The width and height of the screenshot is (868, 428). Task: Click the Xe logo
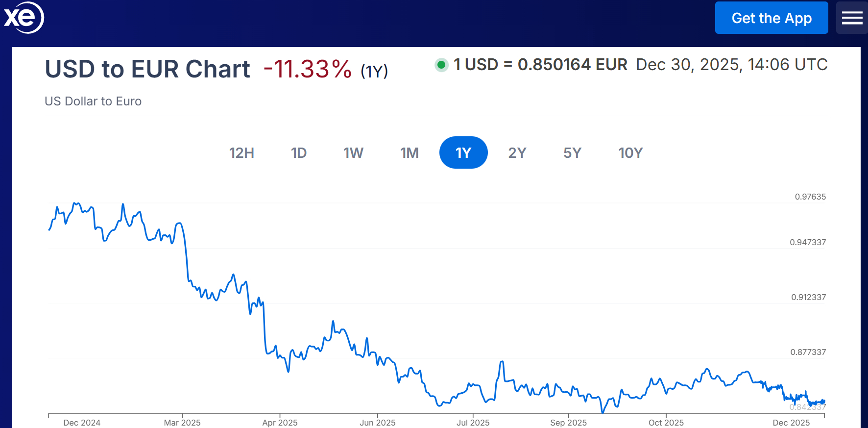pos(24,18)
